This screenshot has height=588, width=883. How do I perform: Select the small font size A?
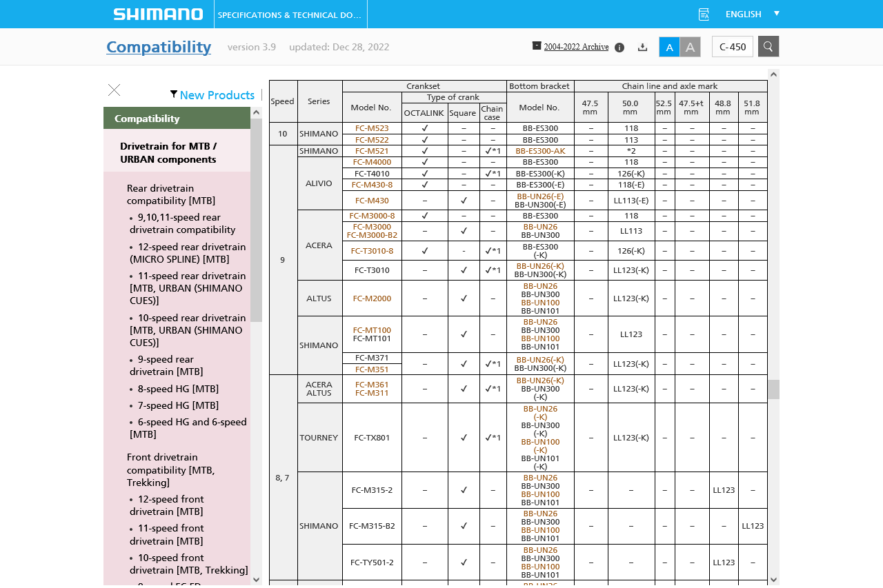pos(669,47)
